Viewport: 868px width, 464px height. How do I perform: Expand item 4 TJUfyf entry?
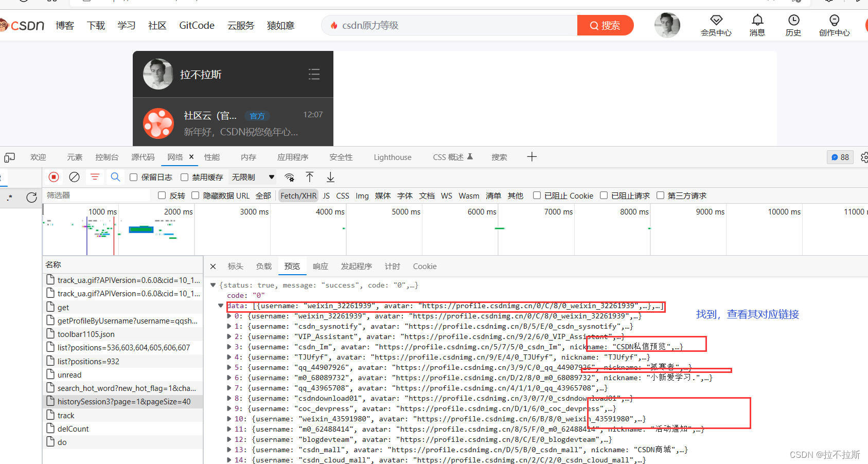point(229,357)
